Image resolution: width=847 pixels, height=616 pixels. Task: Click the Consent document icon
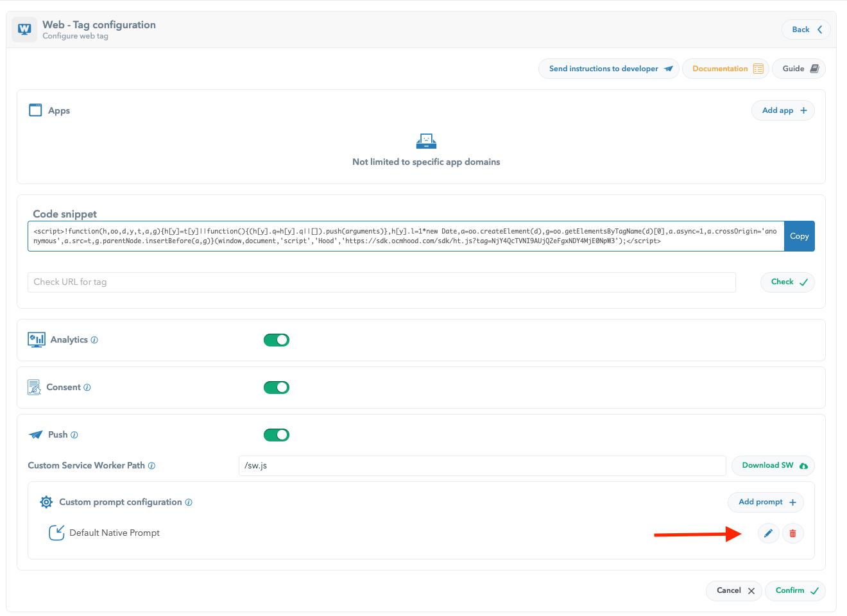tap(35, 387)
